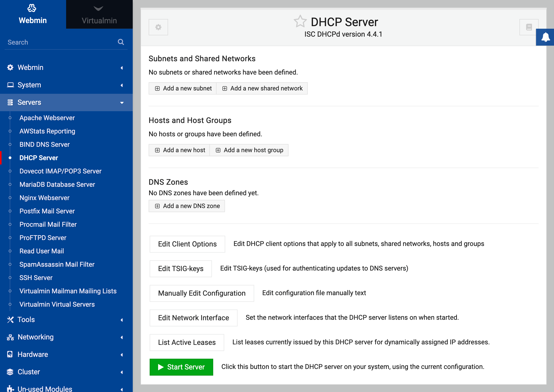Open module configuration gear icon
Screen dimensions: 554x392
tap(158, 27)
